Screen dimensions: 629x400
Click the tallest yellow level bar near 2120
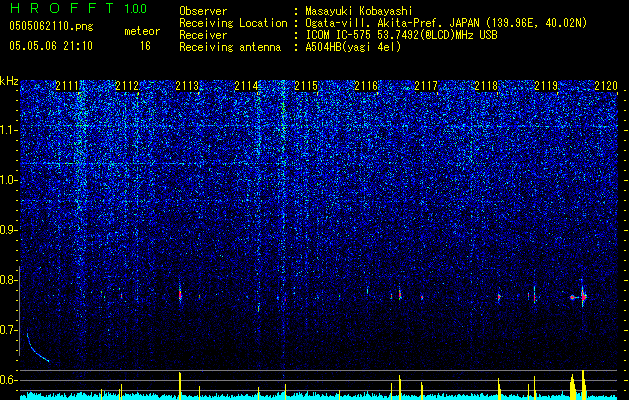(583, 384)
